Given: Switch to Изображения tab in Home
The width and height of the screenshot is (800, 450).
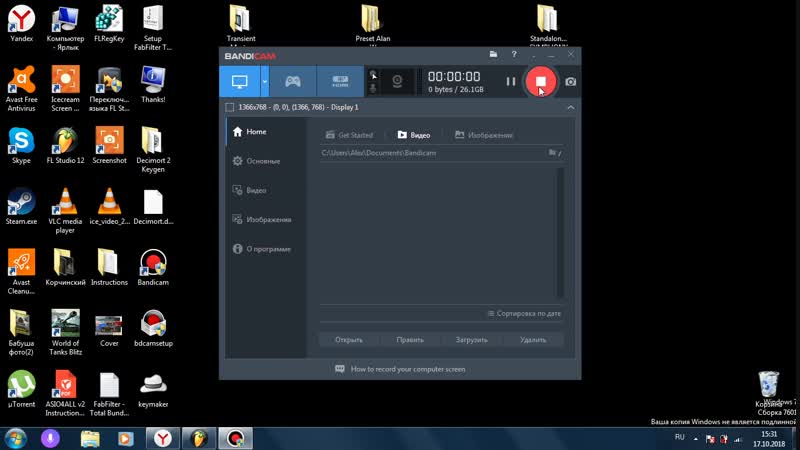Looking at the screenshot, I should pyautogui.click(x=484, y=135).
